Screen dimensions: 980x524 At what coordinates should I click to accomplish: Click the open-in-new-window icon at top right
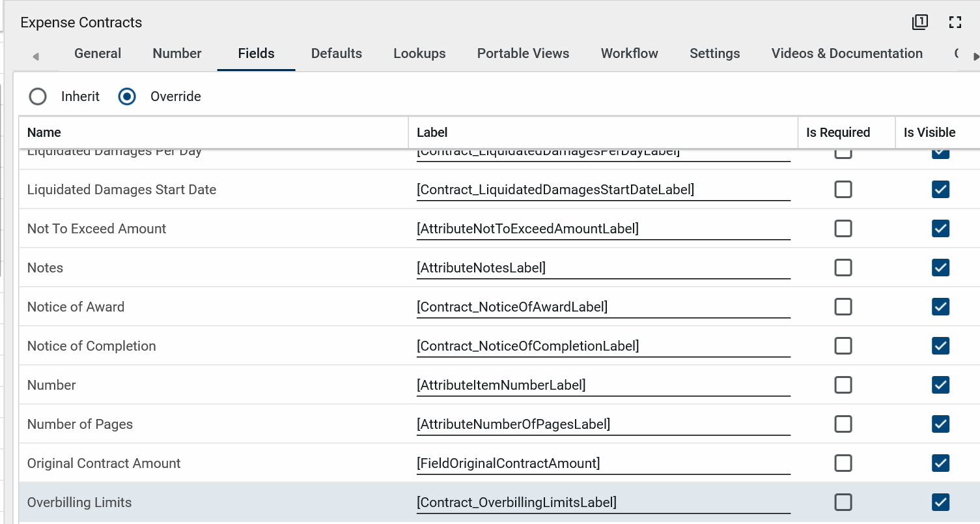pos(919,22)
